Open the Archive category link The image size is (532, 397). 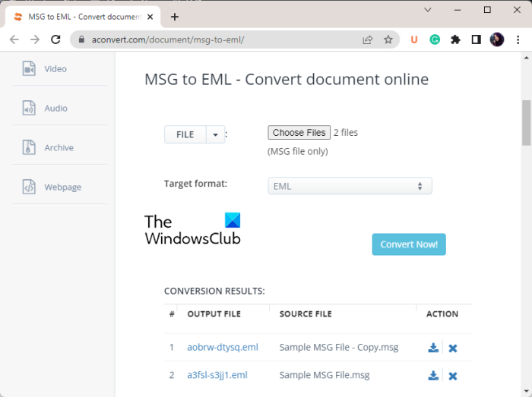[x=59, y=148]
